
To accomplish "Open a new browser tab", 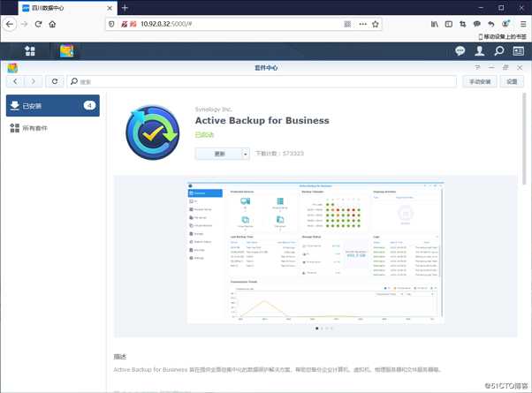I will click(125, 8).
